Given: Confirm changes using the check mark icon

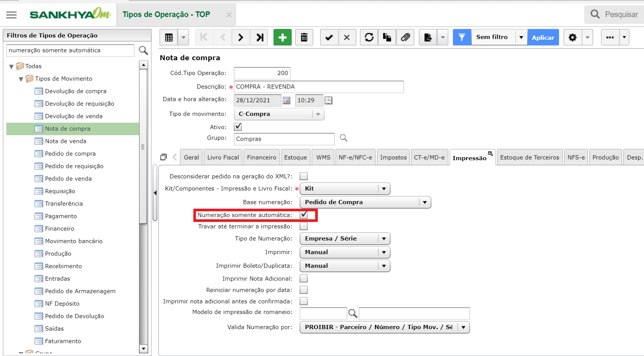Looking at the screenshot, I should click(x=329, y=37).
